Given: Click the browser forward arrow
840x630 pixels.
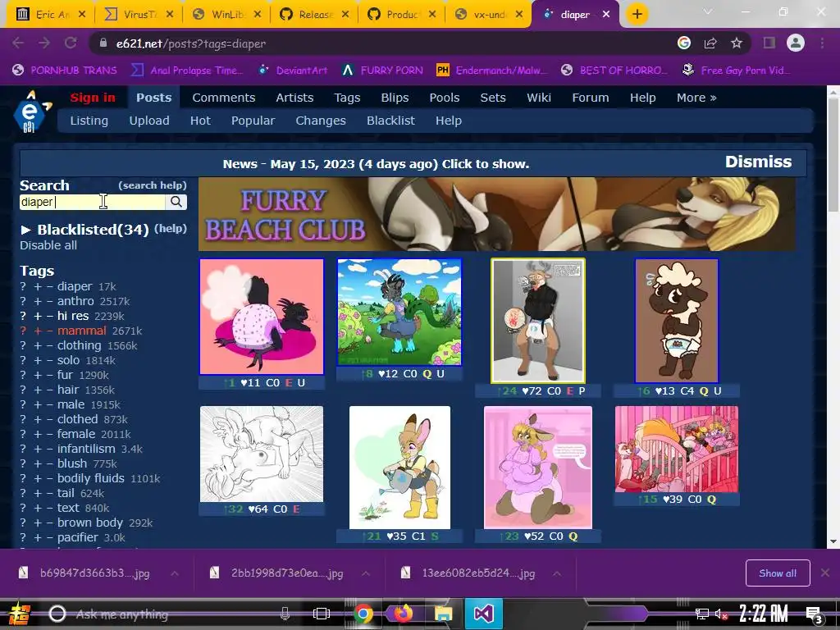Looking at the screenshot, I should [x=44, y=43].
